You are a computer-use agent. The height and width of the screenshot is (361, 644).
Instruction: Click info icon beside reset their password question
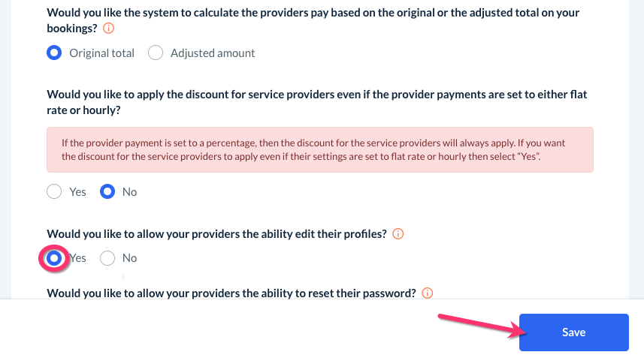pos(428,293)
